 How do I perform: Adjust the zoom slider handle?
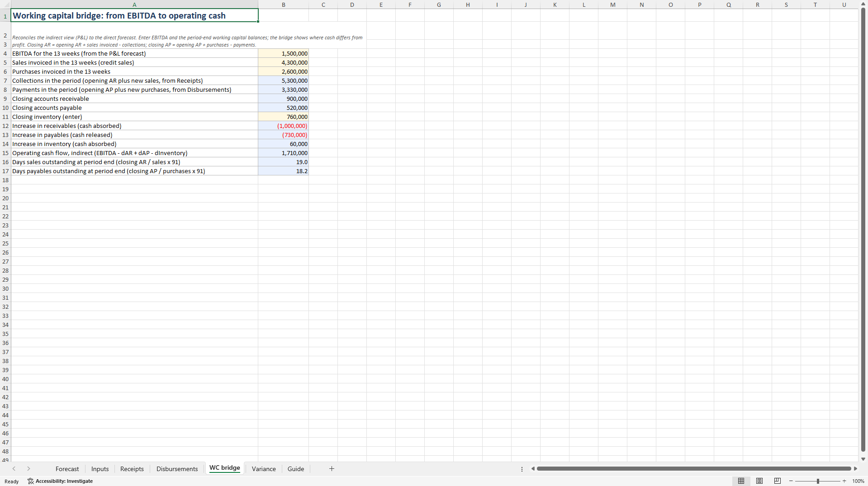818,481
